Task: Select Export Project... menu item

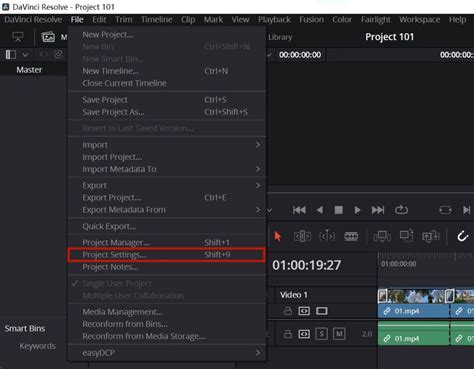Action: coord(166,198)
